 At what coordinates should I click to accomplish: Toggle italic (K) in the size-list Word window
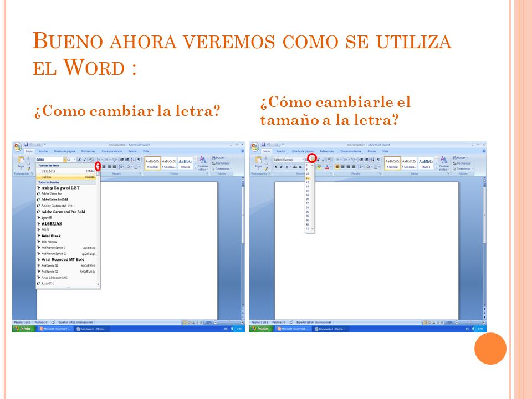click(282, 167)
